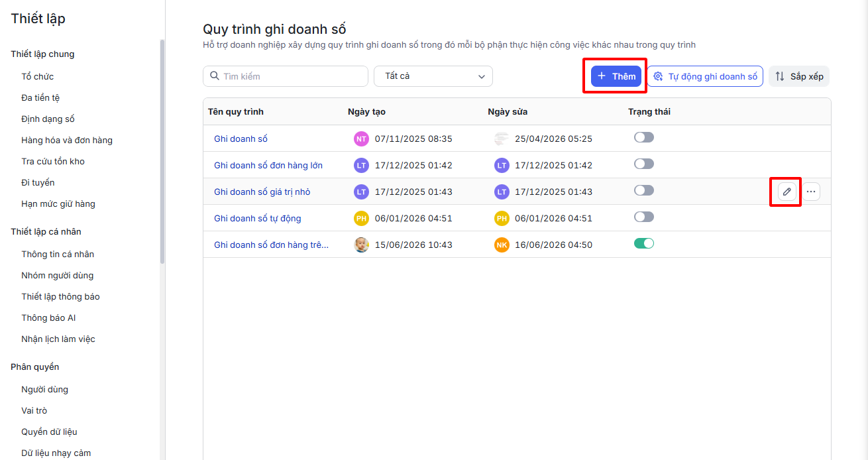Click created date 15/06/2026 10:43
868x460 pixels.
[413, 245]
